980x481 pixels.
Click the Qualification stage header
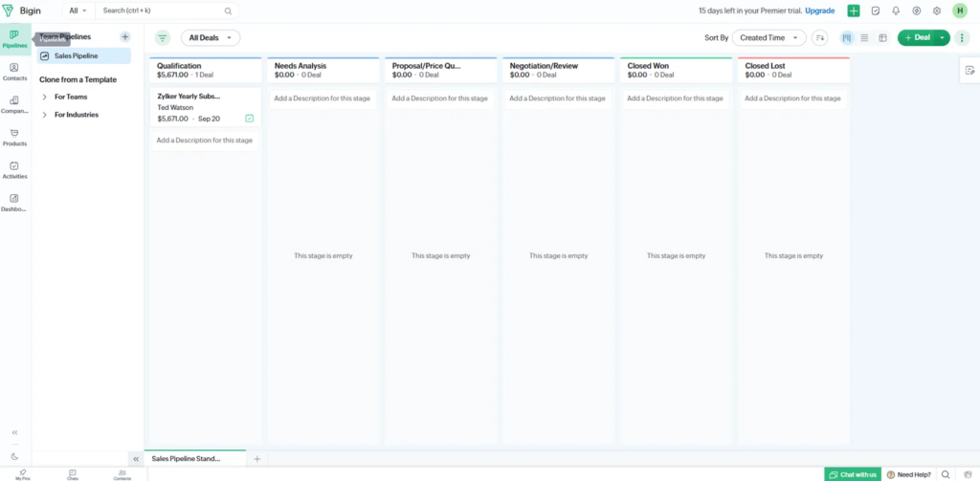[x=205, y=70]
